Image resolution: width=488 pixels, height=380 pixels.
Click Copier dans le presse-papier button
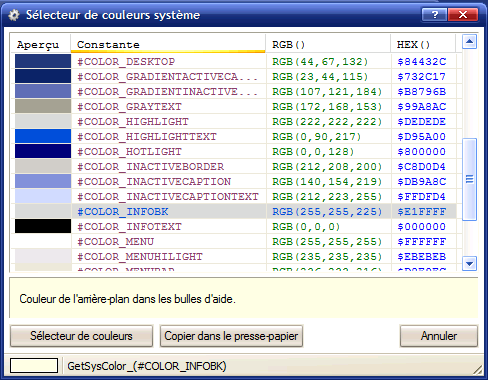(x=231, y=336)
